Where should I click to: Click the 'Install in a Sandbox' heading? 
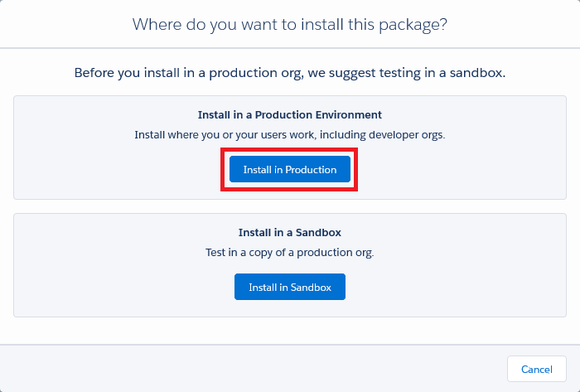click(x=290, y=233)
